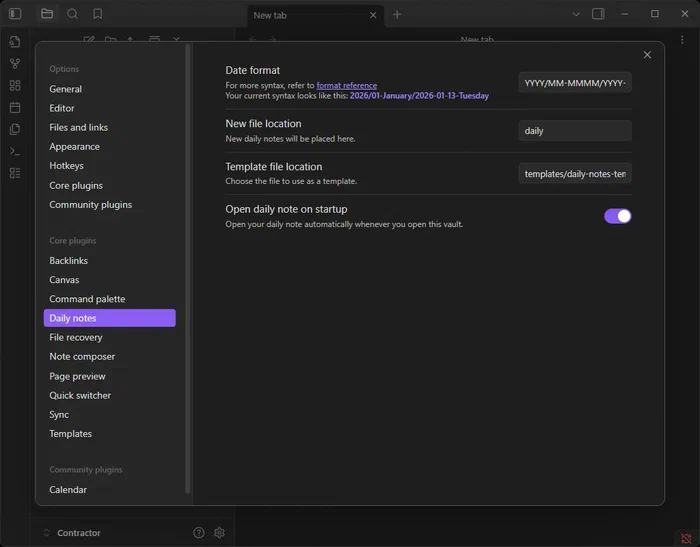
Task: Select Command palette options
Action: (x=110, y=299)
